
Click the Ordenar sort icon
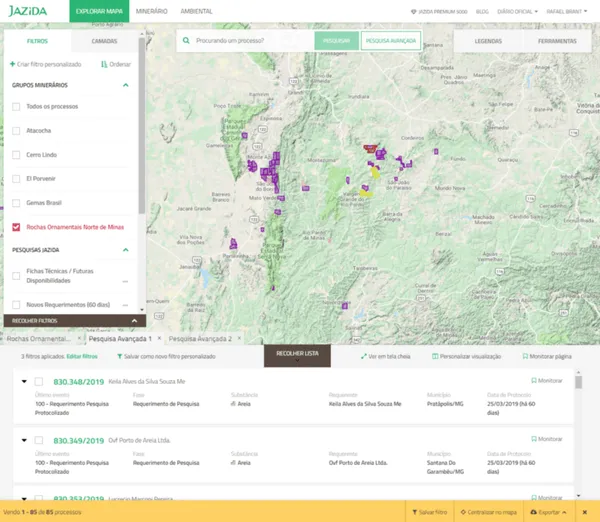(x=104, y=64)
